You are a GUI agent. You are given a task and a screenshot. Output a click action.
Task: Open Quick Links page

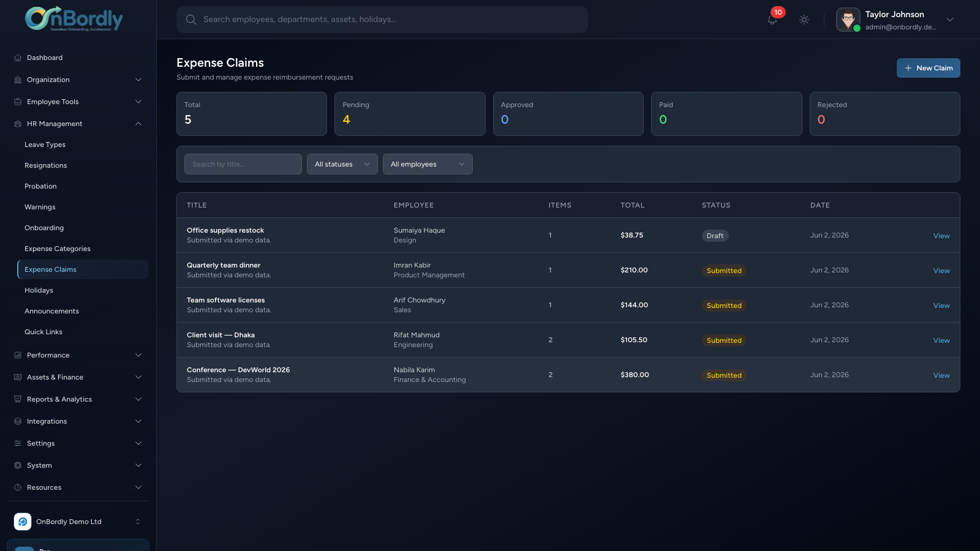[83, 332]
